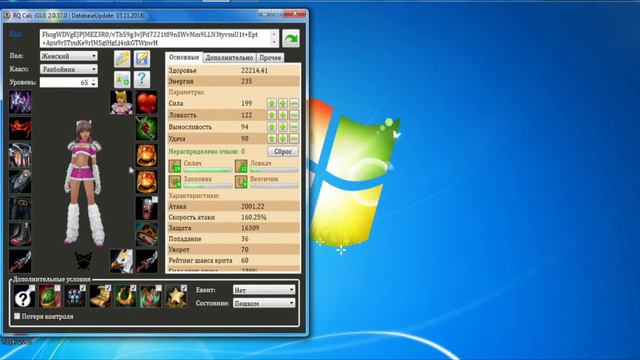Click the Сброс button
This screenshot has height=360, width=640.
[283, 151]
